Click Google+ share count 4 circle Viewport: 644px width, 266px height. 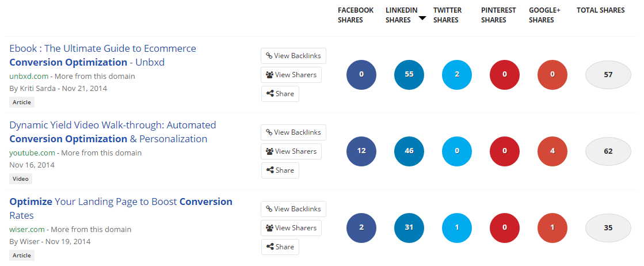(x=552, y=151)
